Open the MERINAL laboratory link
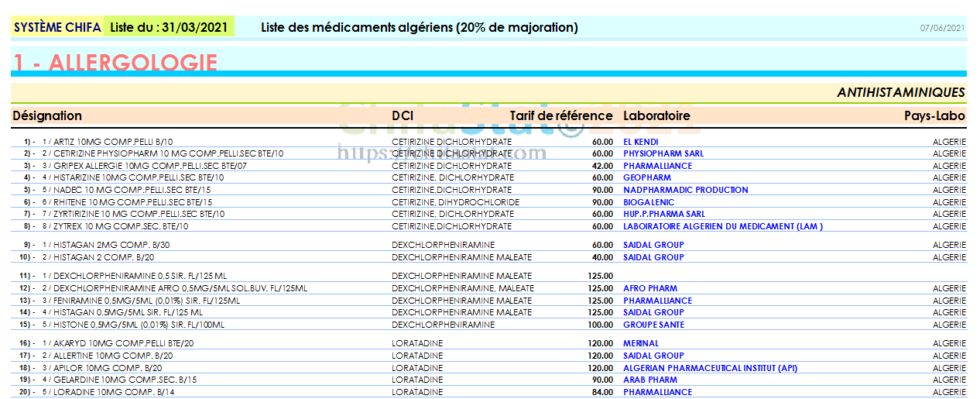This screenshot has height=399, width=980. coord(641,343)
